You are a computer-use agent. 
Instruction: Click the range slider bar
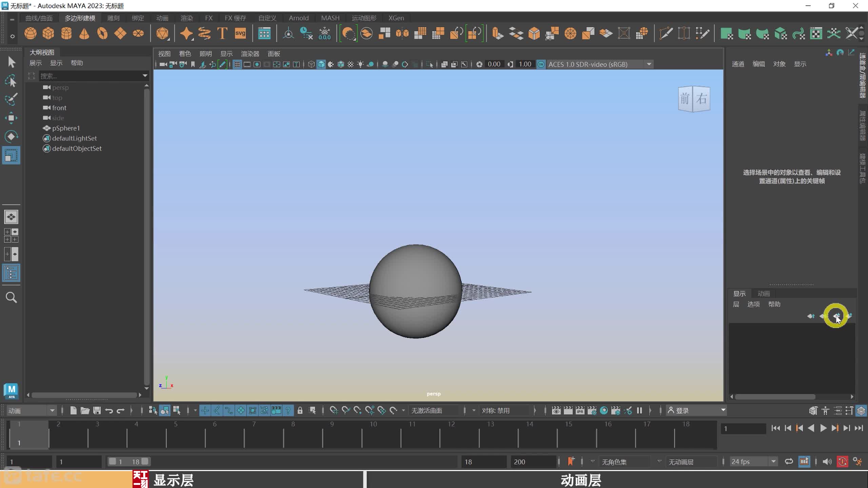[128, 462]
